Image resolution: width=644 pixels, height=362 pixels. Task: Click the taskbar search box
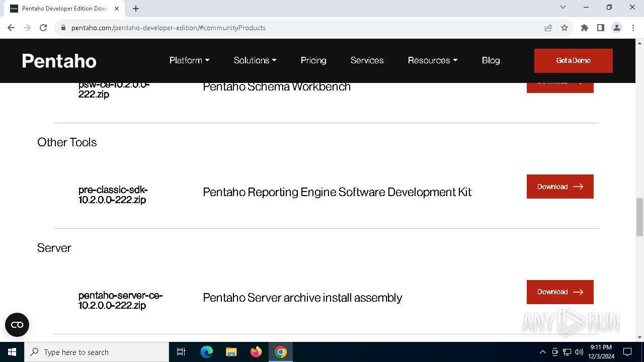coord(97,352)
